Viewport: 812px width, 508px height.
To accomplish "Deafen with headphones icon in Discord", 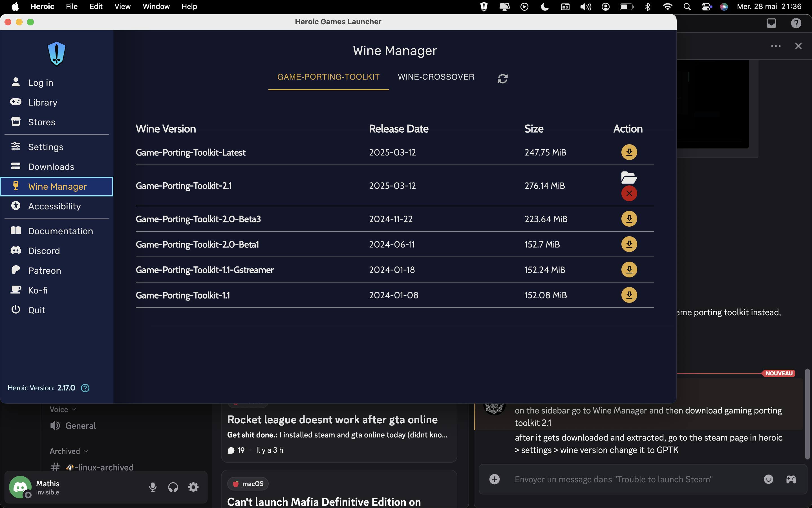I will (x=173, y=487).
